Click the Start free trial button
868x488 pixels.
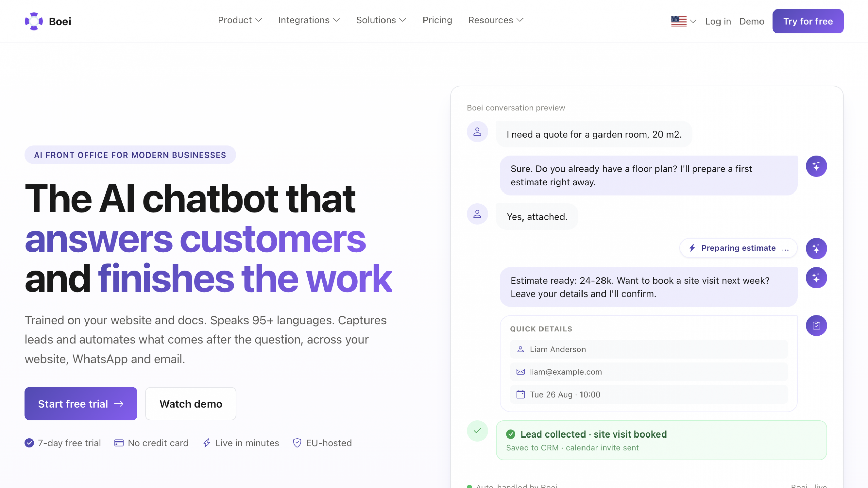click(81, 404)
